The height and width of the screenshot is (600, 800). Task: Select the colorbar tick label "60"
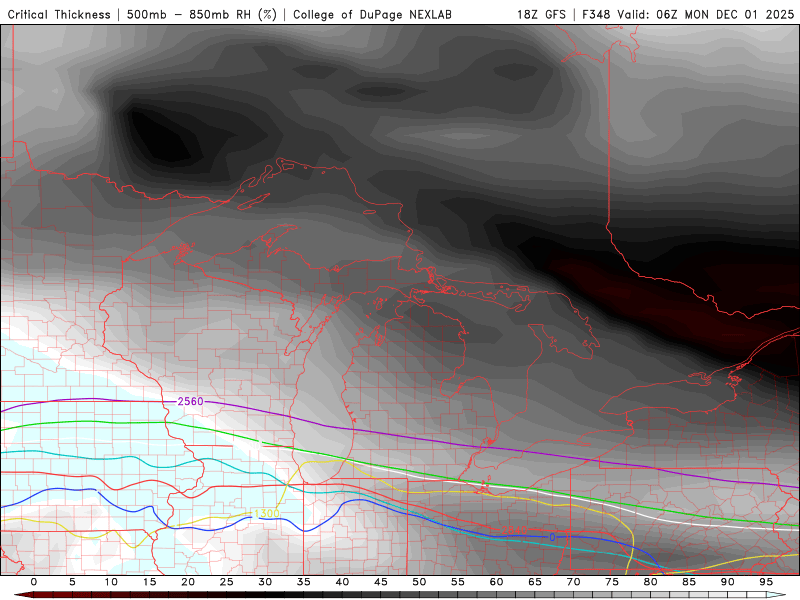coord(496,582)
